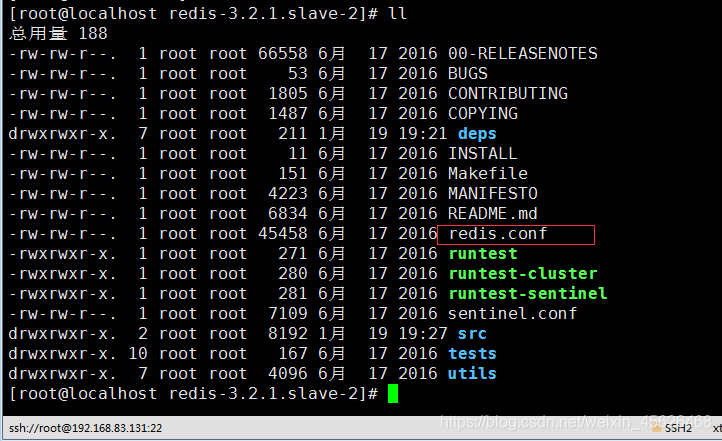Select the MANIFESTO file name
This screenshot has height=441, width=722.
[493, 194]
